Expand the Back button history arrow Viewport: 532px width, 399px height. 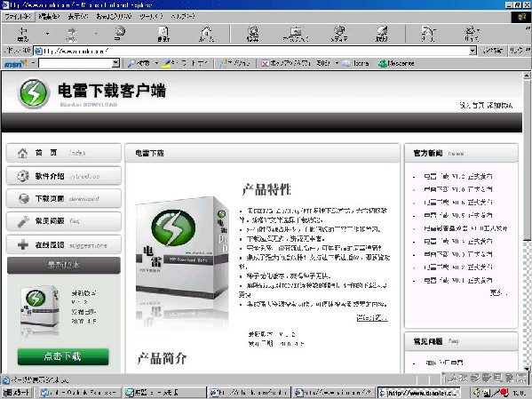coord(47,34)
